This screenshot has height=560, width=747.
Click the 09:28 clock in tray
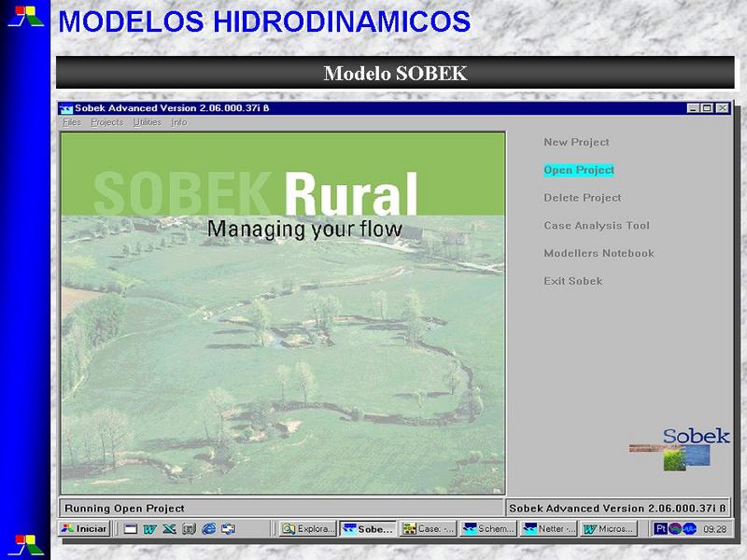[714, 529]
